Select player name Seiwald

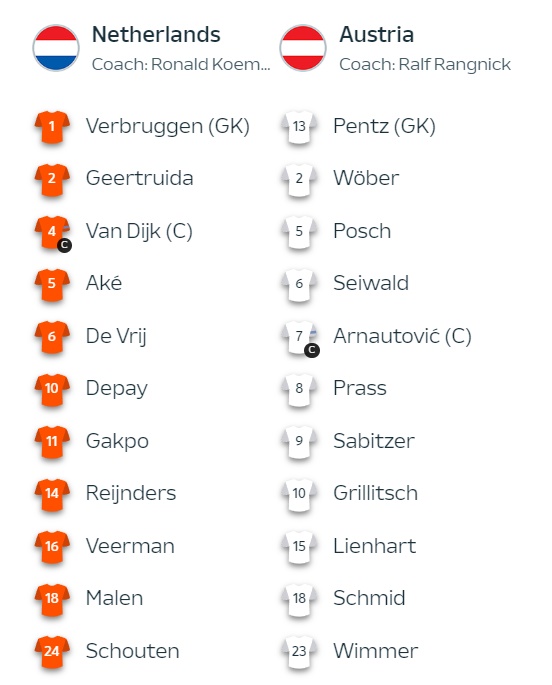coord(371,283)
